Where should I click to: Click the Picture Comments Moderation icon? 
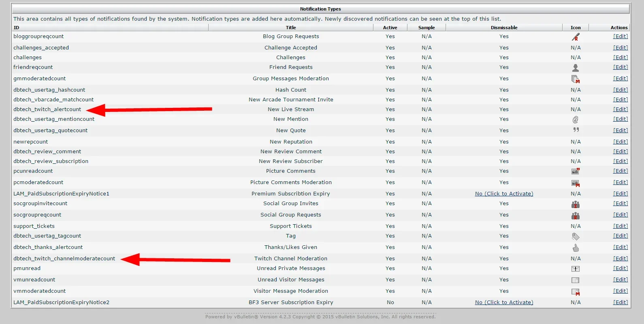(x=576, y=183)
